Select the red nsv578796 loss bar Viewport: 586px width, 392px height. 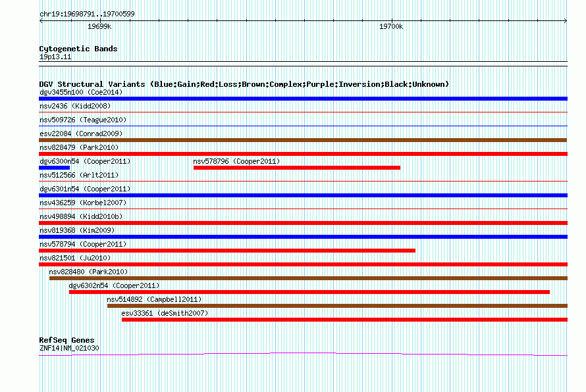297,168
